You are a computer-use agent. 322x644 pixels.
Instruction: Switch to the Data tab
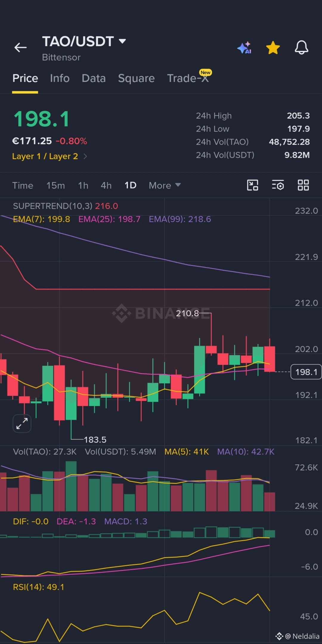[x=94, y=78]
